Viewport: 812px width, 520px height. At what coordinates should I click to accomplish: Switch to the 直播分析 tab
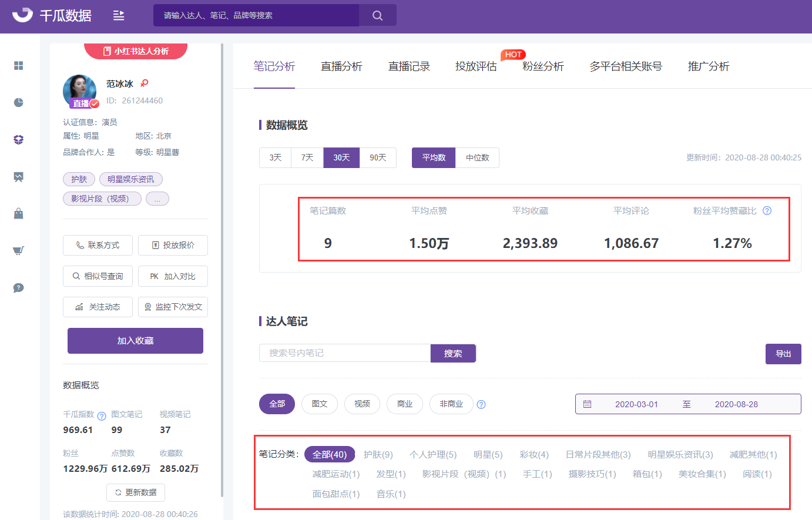341,66
